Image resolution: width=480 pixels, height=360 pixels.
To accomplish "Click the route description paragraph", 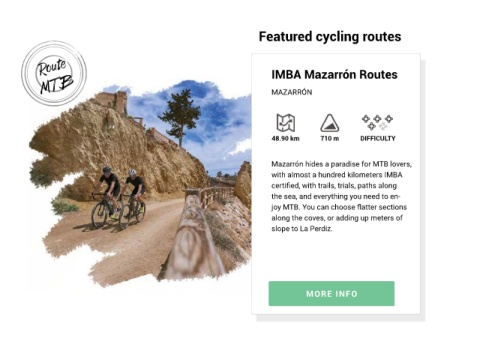I will (x=341, y=196).
